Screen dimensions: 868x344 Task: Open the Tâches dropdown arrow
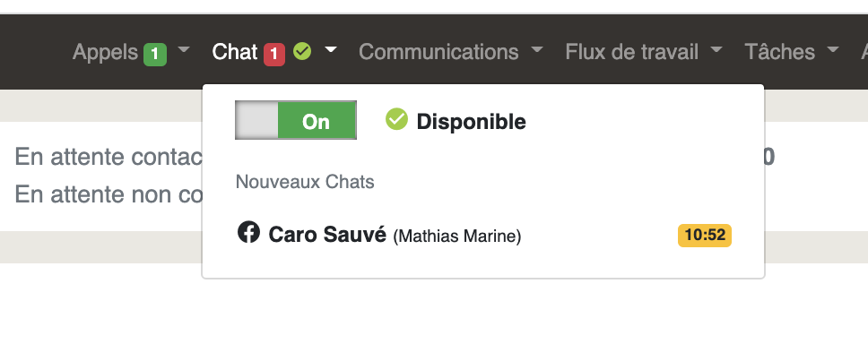pyautogui.click(x=832, y=50)
